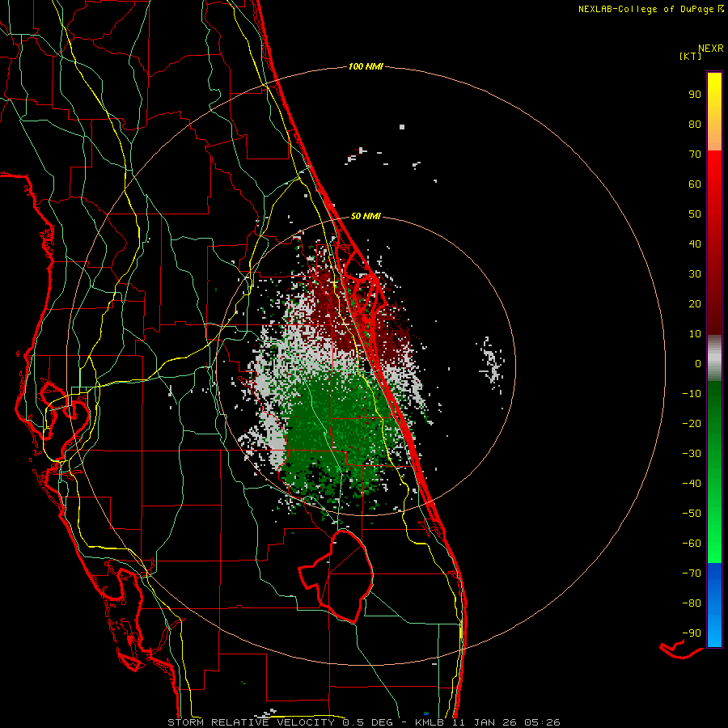The image size is (728, 728).
Task: Select the 30 value on velocity scale
Action: 695,274
